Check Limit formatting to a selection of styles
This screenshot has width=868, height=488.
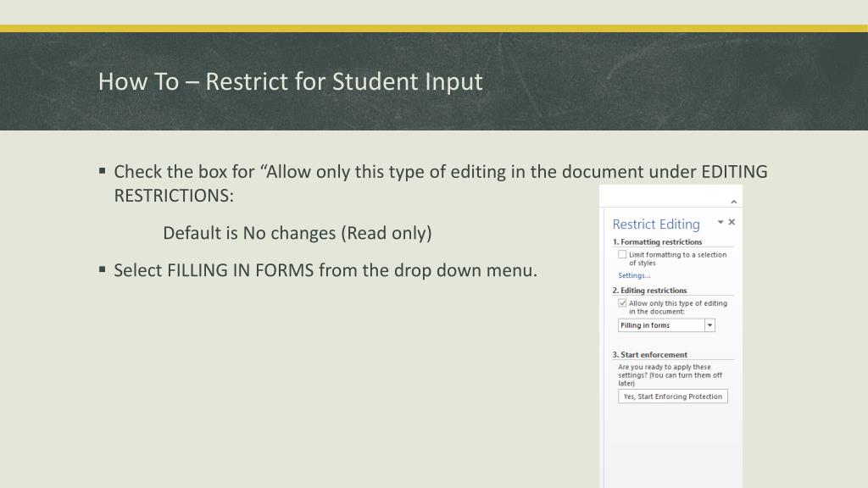622,254
